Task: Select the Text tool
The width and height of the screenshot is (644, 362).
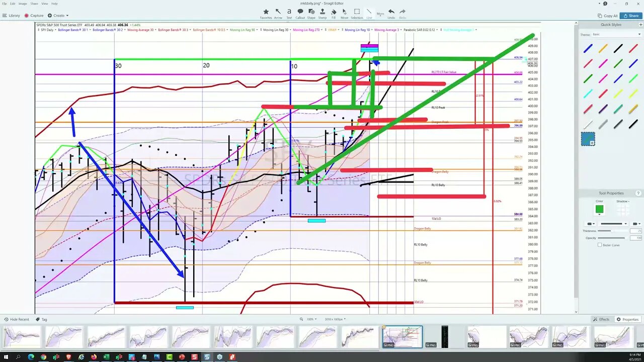Action: click(289, 14)
